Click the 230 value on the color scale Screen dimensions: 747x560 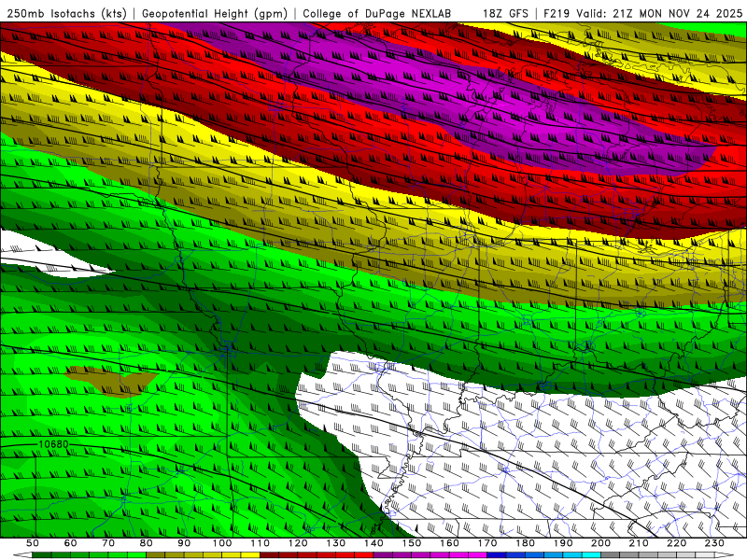coord(714,543)
